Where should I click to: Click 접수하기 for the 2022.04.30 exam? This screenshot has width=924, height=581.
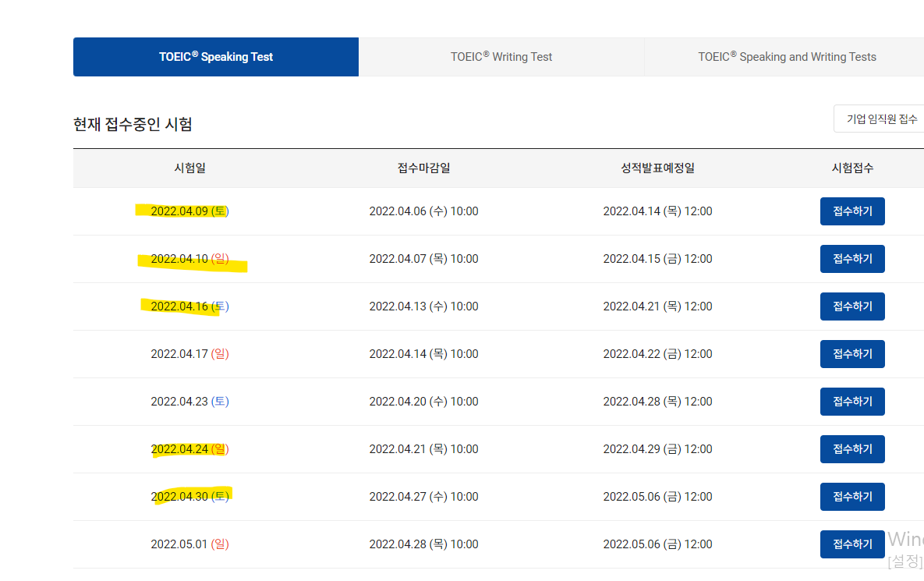(x=852, y=497)
